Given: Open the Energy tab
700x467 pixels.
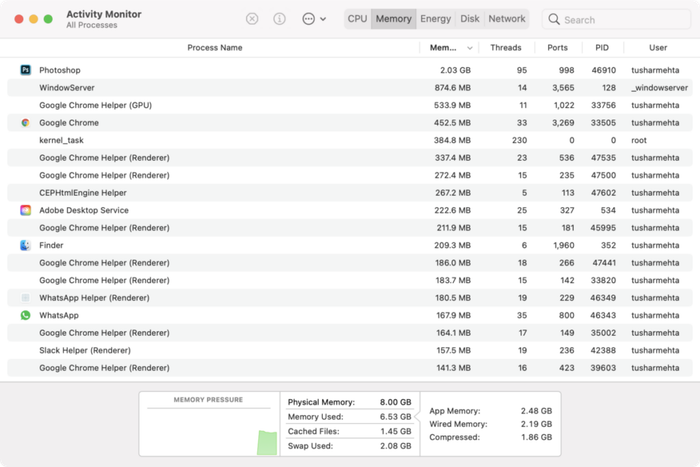Looking at the screenshot, I should click(435, 19).
